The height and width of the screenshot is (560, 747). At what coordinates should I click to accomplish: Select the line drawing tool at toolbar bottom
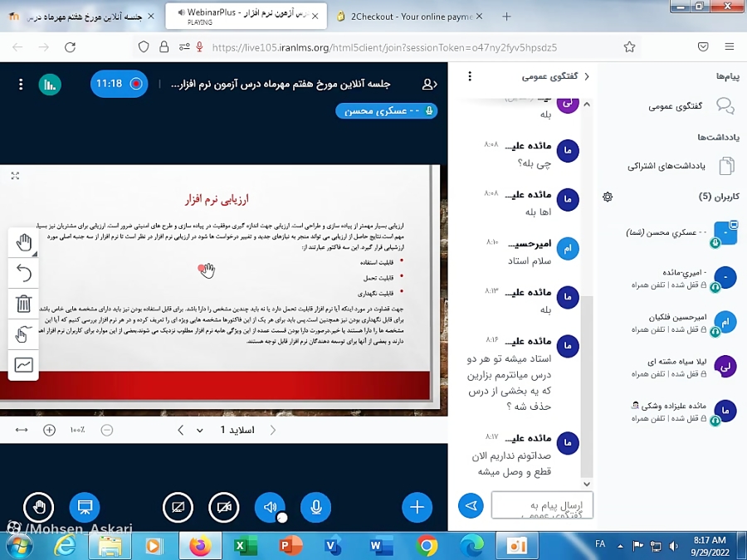click(24, 359)
